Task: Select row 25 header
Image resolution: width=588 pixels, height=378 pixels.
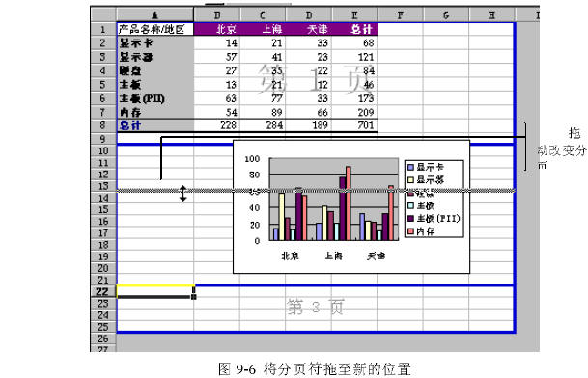Action: pos(103,327)
